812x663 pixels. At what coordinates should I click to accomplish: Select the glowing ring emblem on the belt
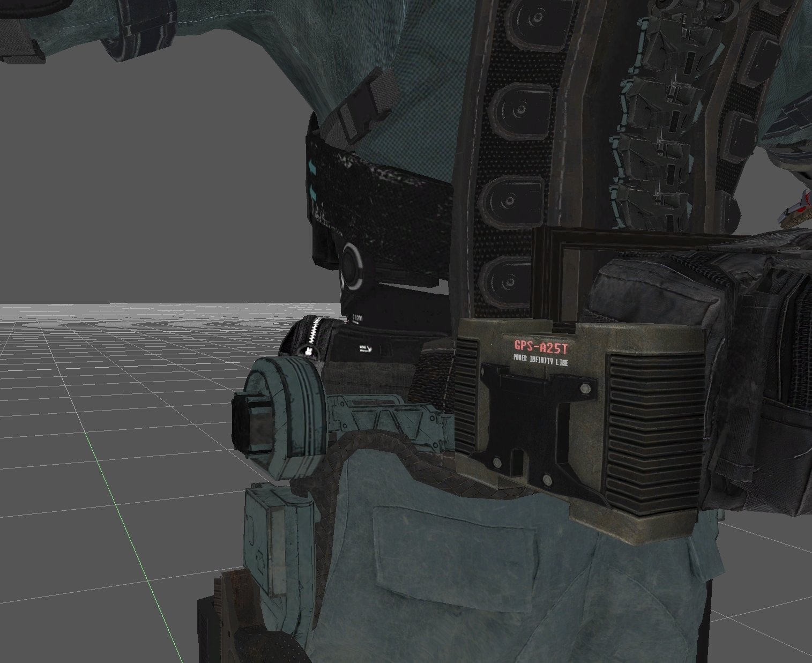pos(353,266)
